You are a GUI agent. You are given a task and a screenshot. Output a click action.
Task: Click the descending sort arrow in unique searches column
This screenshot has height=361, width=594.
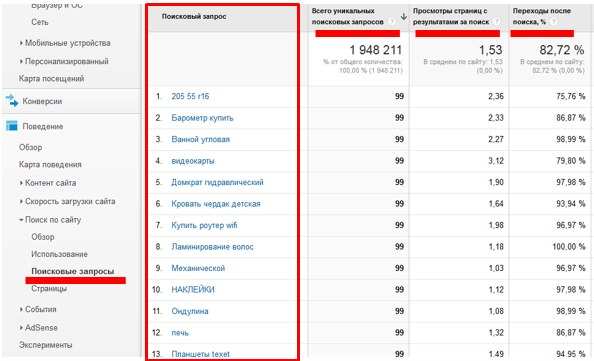(404, 17)
